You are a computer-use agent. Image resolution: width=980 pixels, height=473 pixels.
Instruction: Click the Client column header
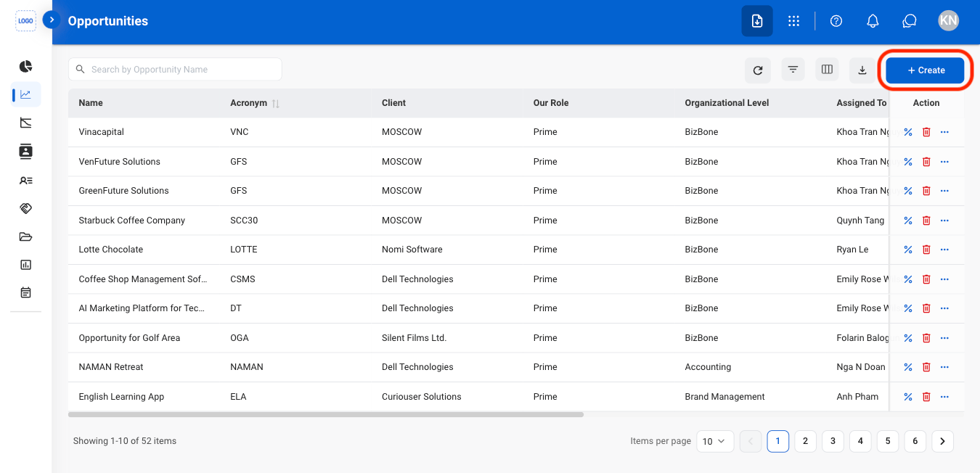pyautogui.click(x=394, y=103)
